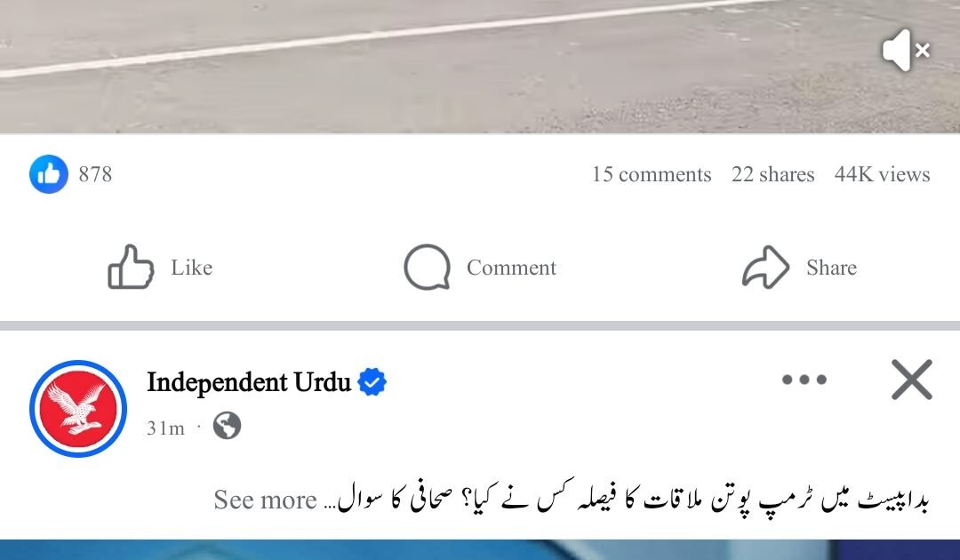
Task: Open the Independent Urdu page name
Action: click(x=249, y=382)
